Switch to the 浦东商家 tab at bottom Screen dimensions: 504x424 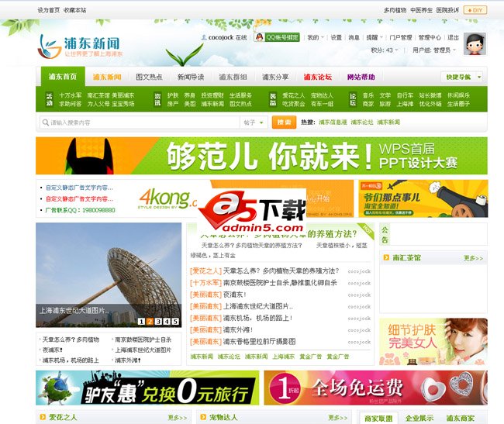click(x=460, y=419)
